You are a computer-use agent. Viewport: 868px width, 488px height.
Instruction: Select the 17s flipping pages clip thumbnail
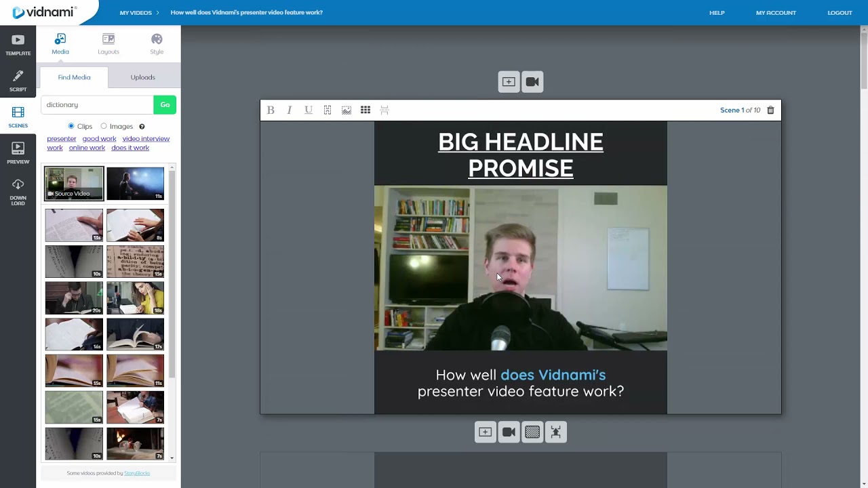(x=135, y=334)
